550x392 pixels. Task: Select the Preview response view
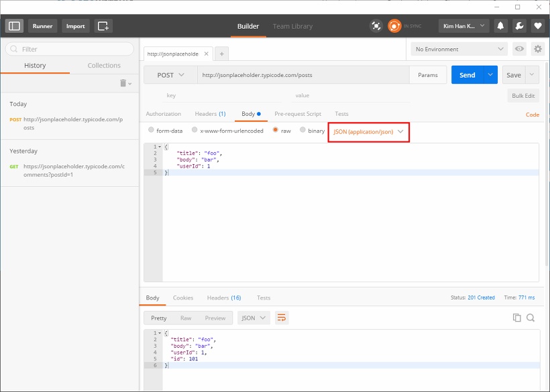click(x=215, y=318)
